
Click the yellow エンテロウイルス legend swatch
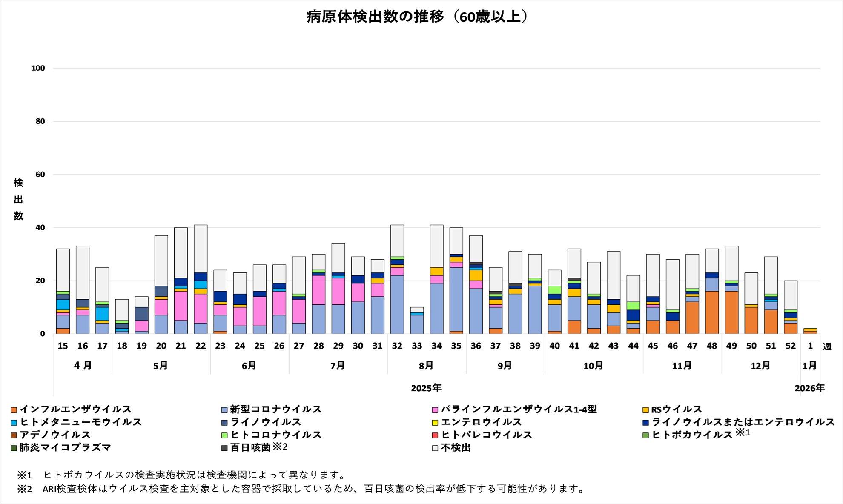(435, 423)
